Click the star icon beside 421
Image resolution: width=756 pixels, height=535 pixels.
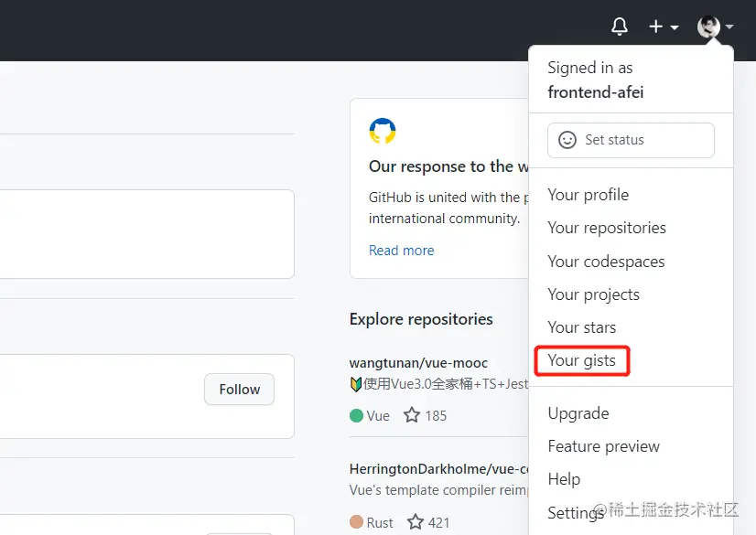[x=416, y=522]
